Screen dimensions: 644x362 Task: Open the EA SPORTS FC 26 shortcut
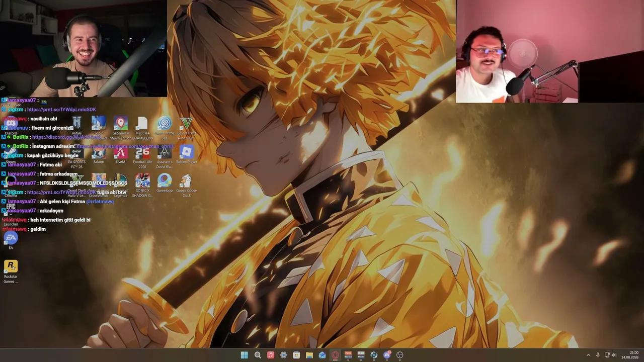click(76, 157)
